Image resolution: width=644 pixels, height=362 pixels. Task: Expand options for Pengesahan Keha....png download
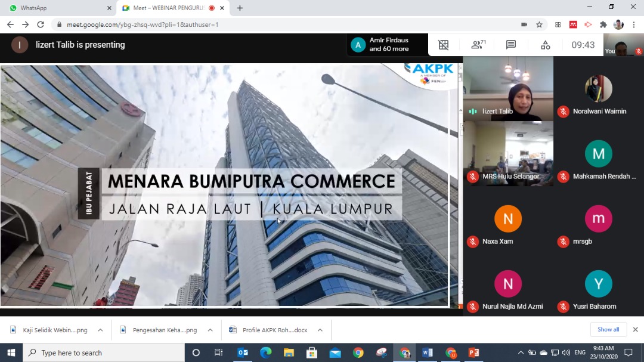210,330
